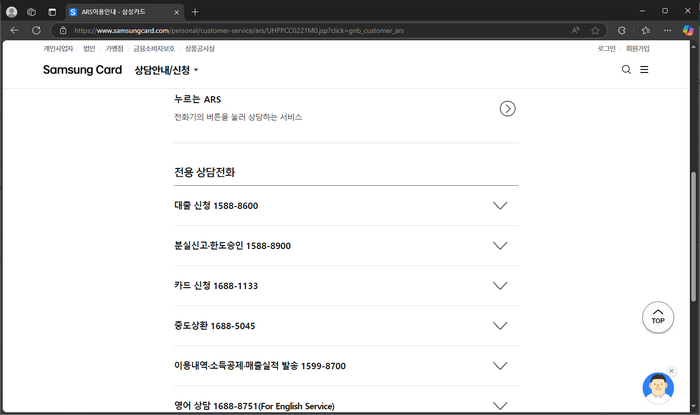Open 누르는 ARS arrow circle icon
This screenshot has height=415, width=700.
(x=508, y=108)
